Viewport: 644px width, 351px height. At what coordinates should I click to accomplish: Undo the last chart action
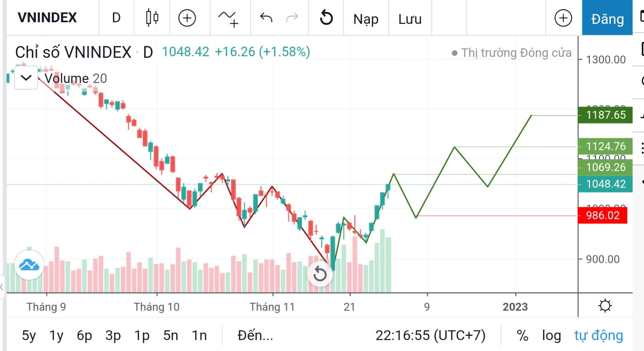click(x=266, y=18)
